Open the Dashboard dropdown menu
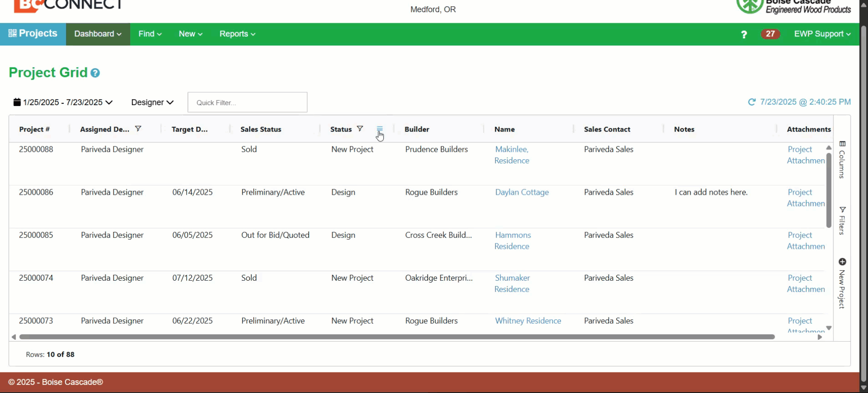 98,34
